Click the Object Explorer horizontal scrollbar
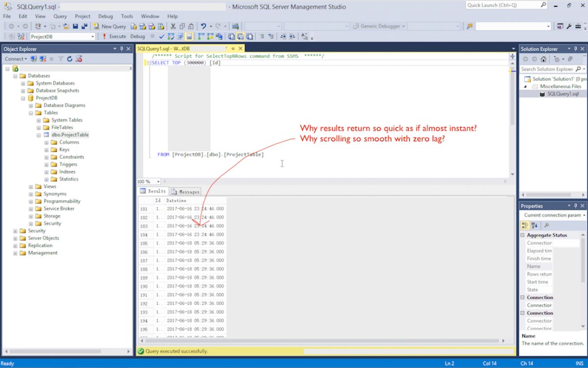Viewport: 588px width, 368px height. click(x=66, y=351)
